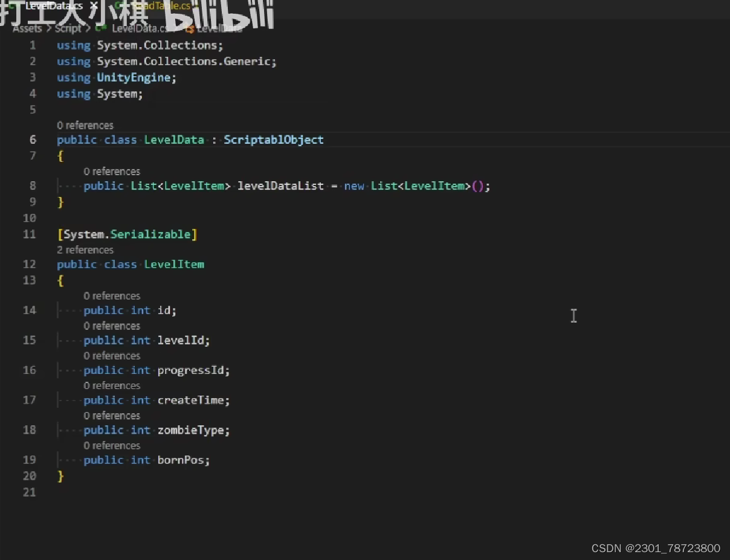Click the System.Serializable attribute on line 11
Image resolution: width=730 pixels, height=560 pixels.
(x=127, y=234)
